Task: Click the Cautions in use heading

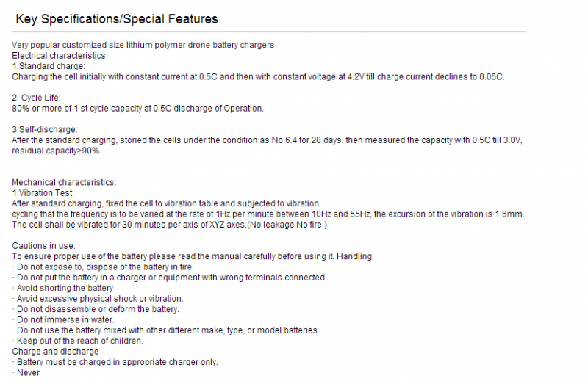Action: coord(43,246)
